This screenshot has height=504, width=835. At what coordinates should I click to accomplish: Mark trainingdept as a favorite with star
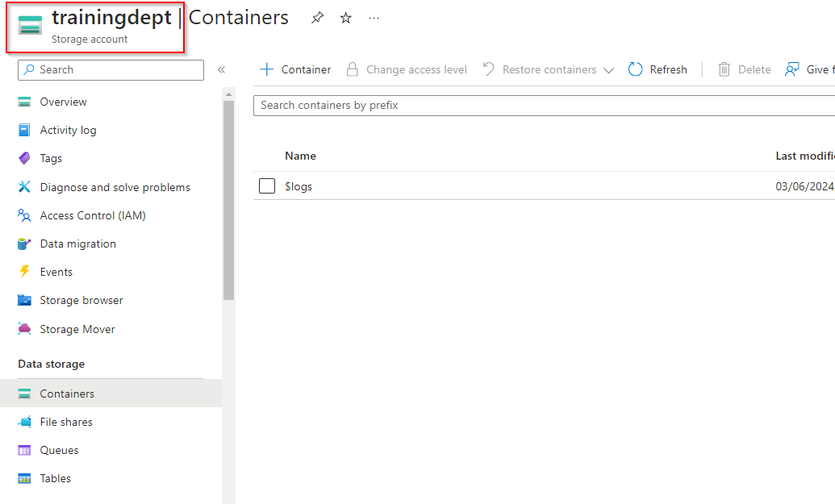click(x=345, y=18)
